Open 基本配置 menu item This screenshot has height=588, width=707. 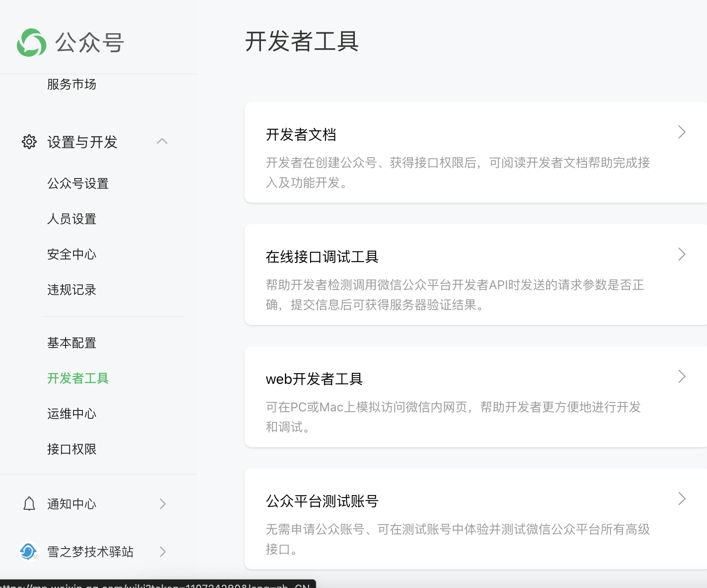click(x=72, y=343)
